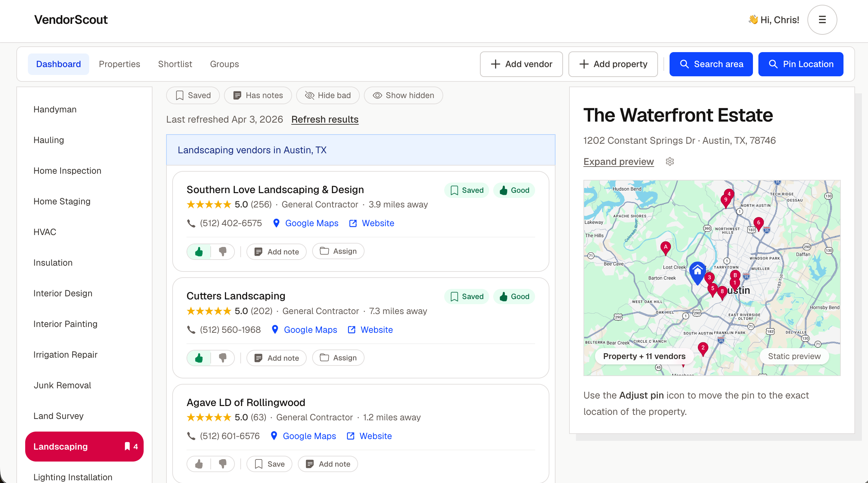Screen dimensions: 868x483
Task: Open Website link for Agave LD of Rollingwood
Action: [x=369, y=436]
